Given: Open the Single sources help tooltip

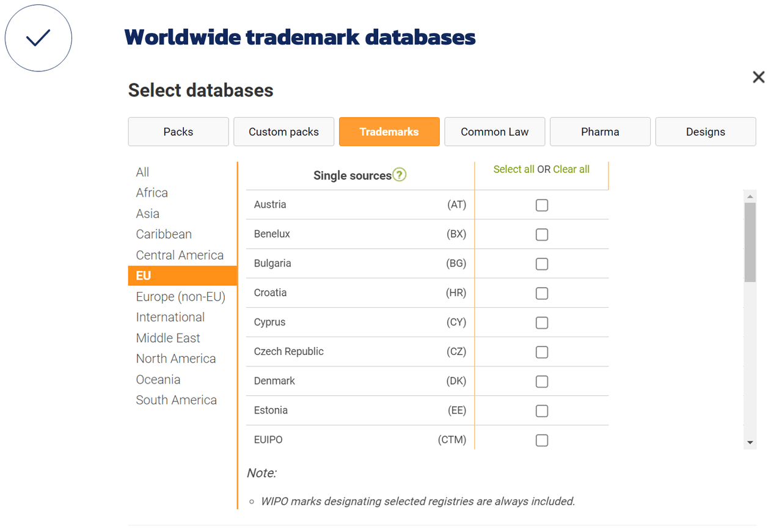Looking at the screenshot, I should pos(400,175).
